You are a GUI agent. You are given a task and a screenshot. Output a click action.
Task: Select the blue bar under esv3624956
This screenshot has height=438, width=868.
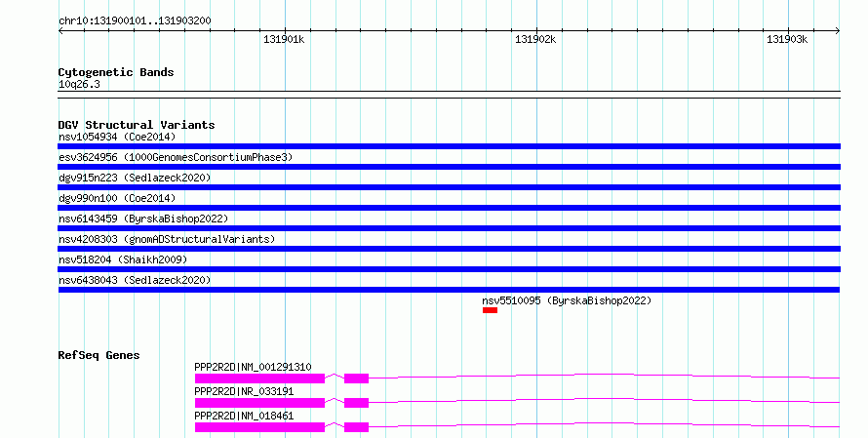tap(450, 167)
